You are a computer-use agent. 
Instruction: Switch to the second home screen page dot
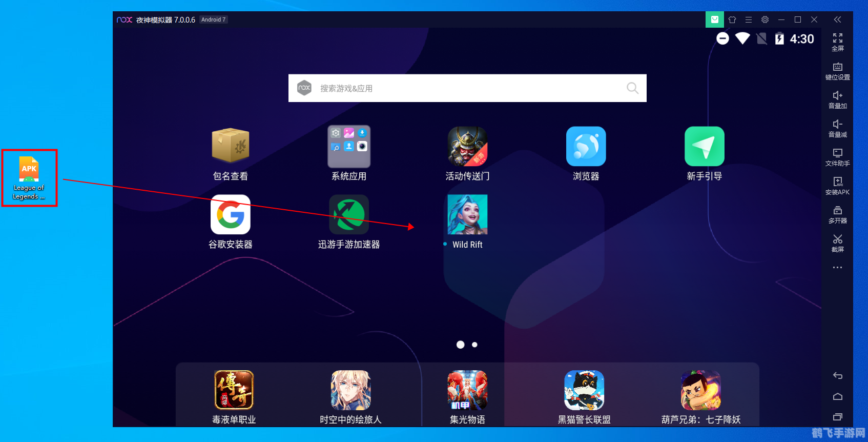point(474,345)
